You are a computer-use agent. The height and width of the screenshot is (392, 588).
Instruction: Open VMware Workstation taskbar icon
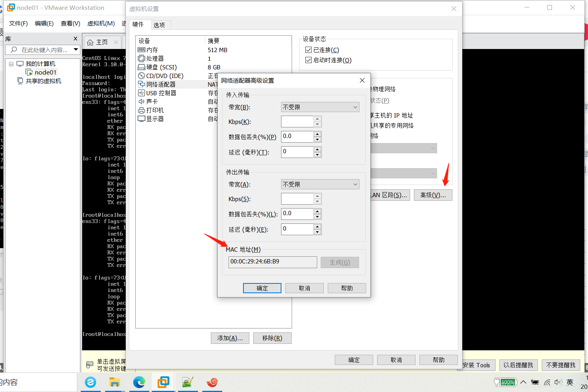(x=163, y=382)
